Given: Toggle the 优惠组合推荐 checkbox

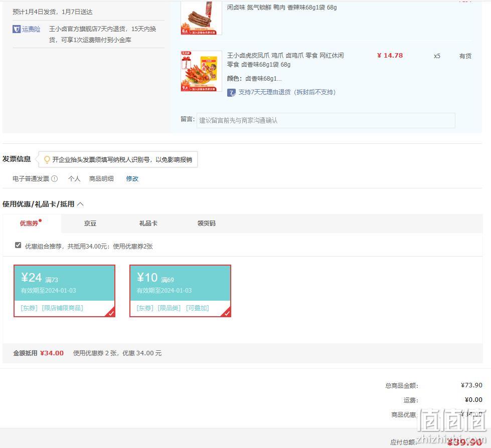Looking at the screenshot, I should point(18,245).
